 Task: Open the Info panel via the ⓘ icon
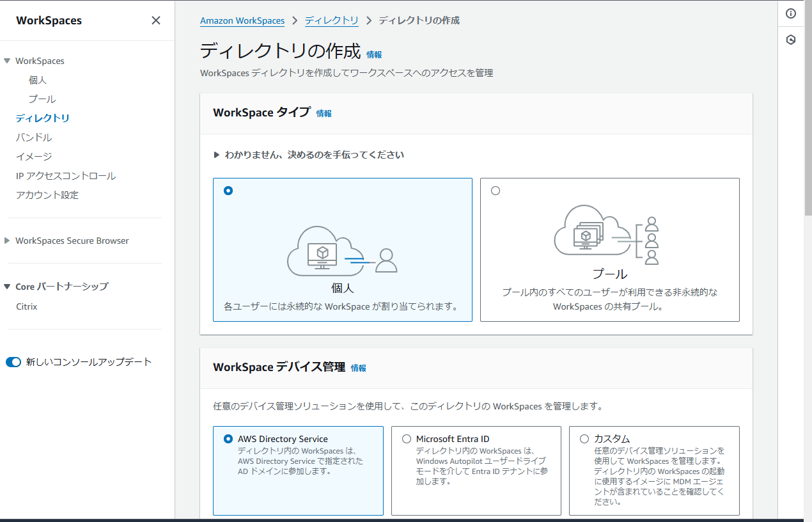pyautogui.click(x=791, y=13)
